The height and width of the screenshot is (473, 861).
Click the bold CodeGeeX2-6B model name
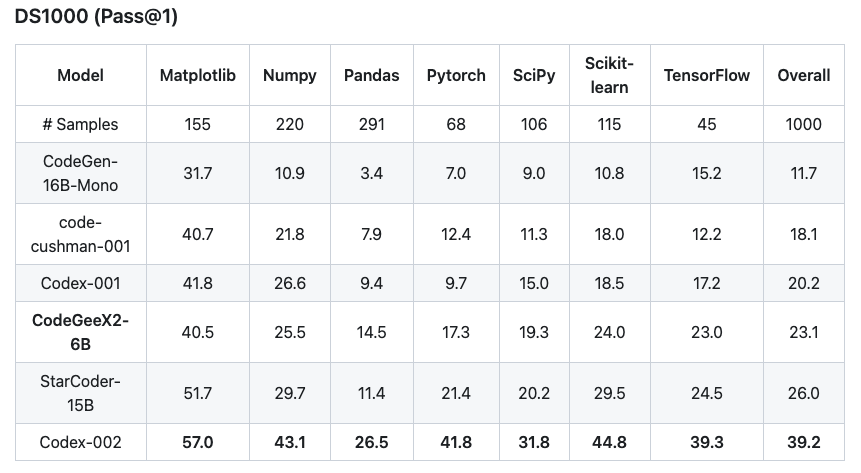[80, 332]
